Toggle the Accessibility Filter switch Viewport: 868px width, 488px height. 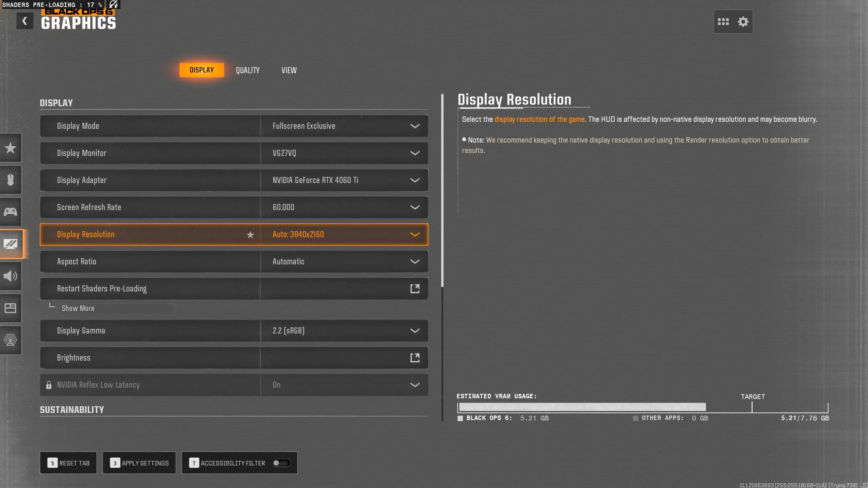click(x=281, y=463)
